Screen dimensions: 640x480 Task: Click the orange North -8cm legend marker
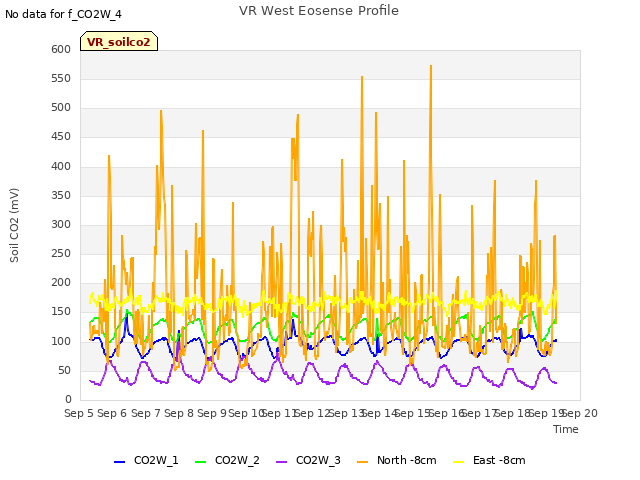[x=362, y=462]
